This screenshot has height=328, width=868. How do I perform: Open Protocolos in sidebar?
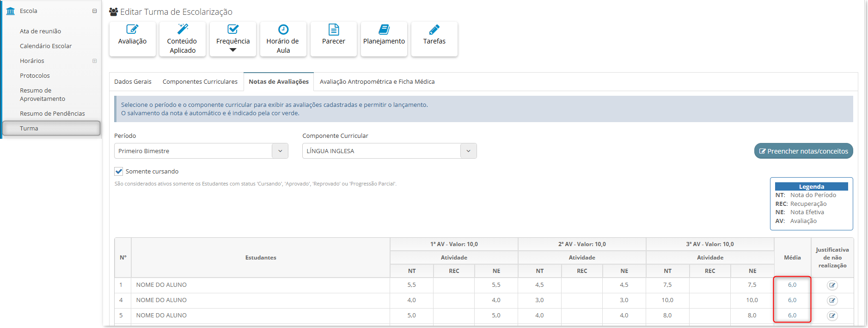click(x=35, y=76)
